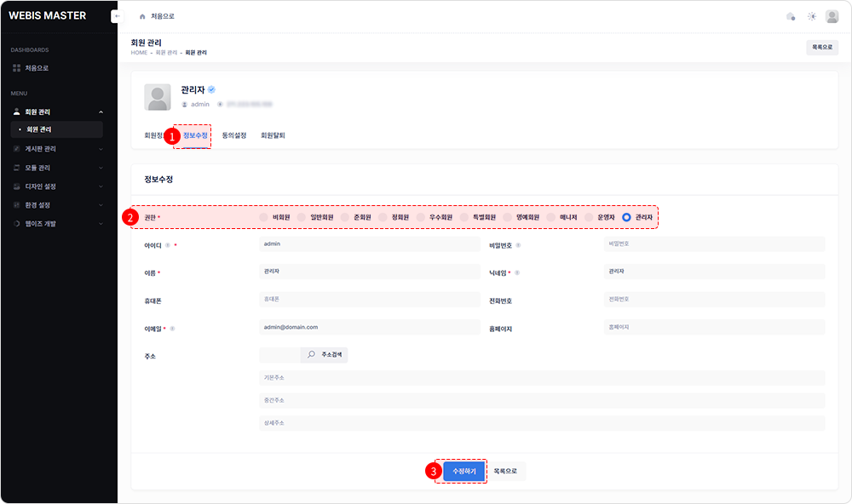
Task: Select the 관리자 permission radio button
Action: pos(627,218)
